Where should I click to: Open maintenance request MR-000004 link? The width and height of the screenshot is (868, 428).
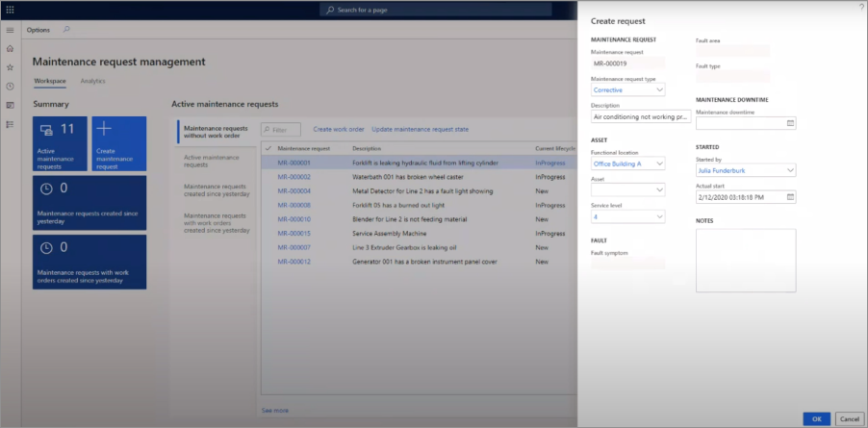[x=294, y=191]
